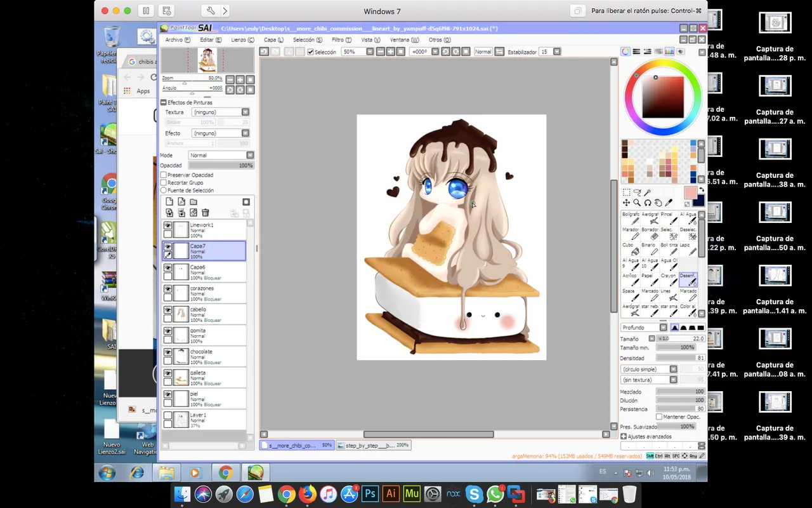Enable Recortar Grupo
Image resolution: width=812 pixels, height=508 pixels.
click(164, 182)
